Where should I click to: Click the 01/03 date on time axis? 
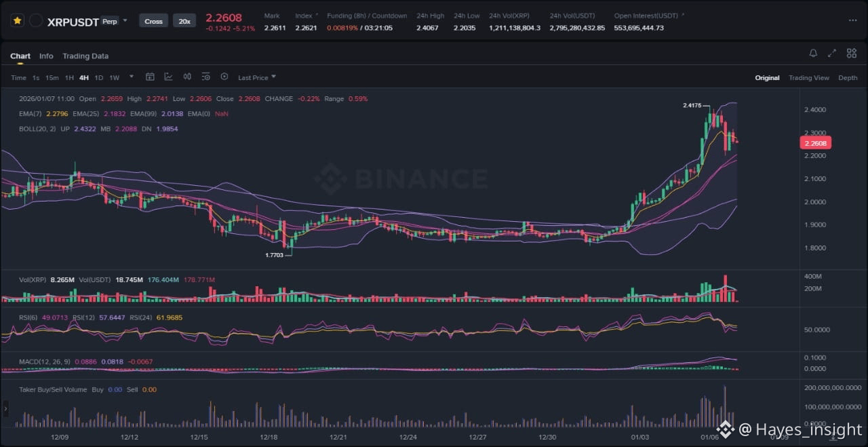click(x=639, y=438)
